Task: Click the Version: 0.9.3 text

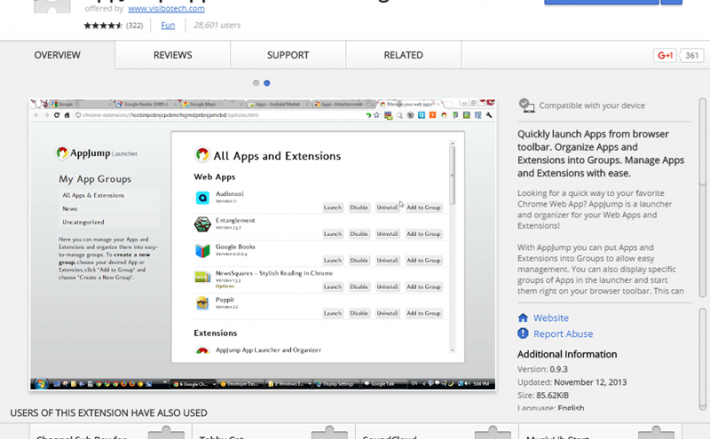Action: click(x=542, y=369)
